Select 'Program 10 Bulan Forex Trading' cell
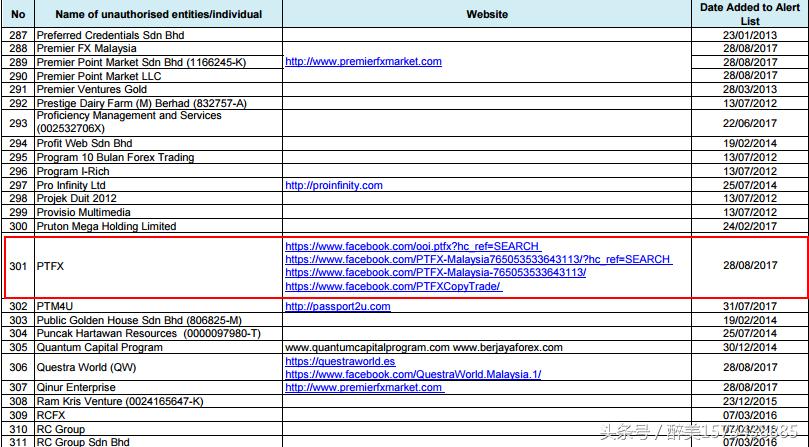Viewport: 809px width, 447px height. [158, 157]
